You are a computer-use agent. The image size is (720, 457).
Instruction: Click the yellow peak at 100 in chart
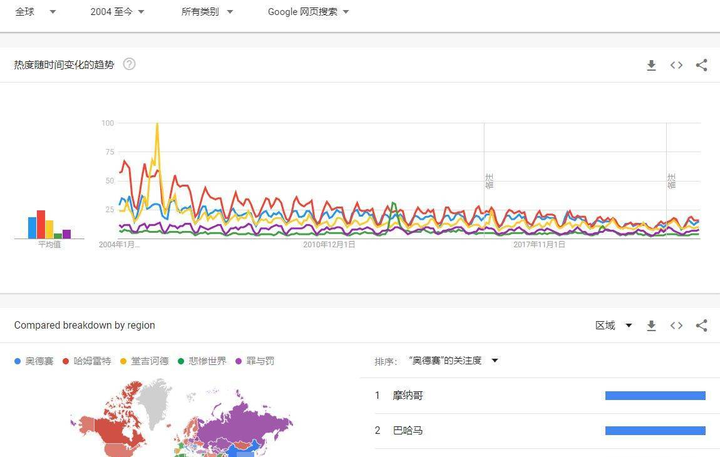click(157, 124)
